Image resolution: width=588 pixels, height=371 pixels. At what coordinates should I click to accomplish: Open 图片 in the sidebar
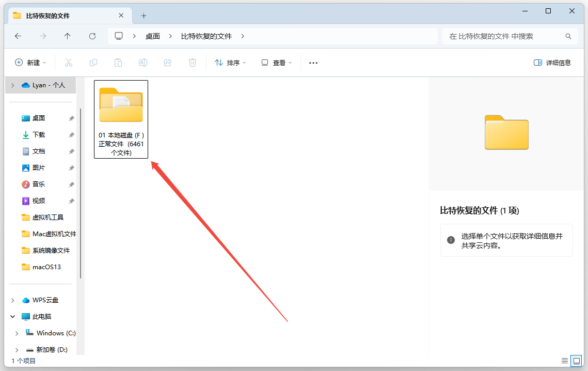point(39,168)
